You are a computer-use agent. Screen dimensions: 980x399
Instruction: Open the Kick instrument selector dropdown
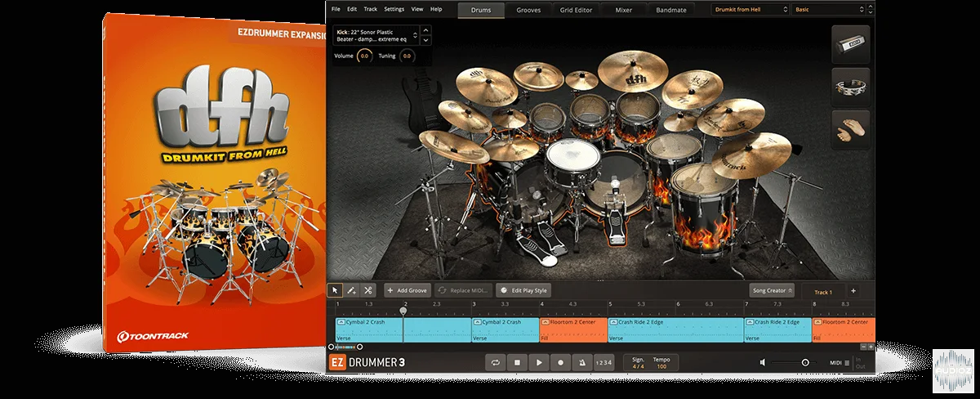click(x=376, y=35)
